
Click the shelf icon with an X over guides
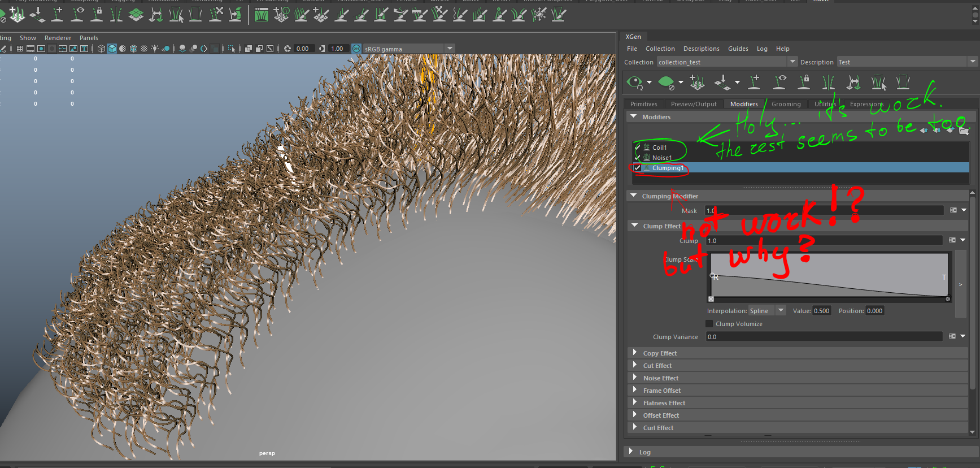[x=216, y=15]
